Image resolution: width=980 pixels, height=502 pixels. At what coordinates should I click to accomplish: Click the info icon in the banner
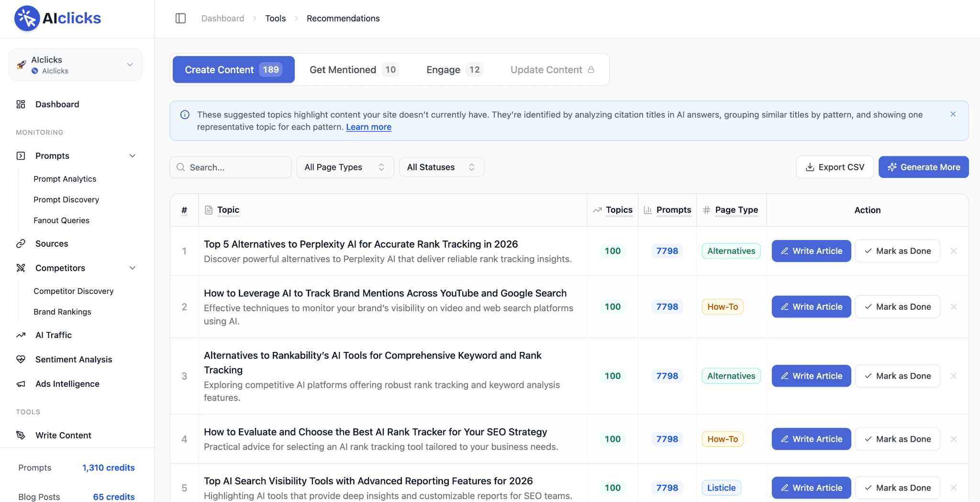click(x=185, y=115)
